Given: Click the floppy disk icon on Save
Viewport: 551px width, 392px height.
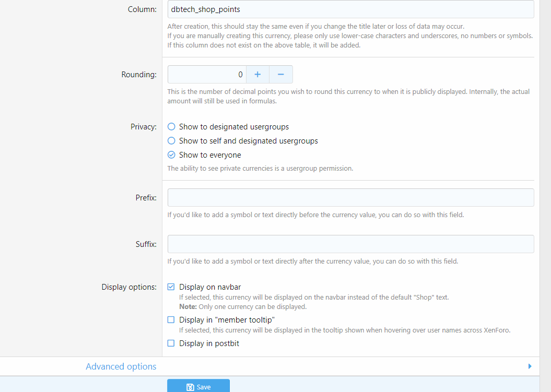Looking at the screenshot, I should click(190, 387).
